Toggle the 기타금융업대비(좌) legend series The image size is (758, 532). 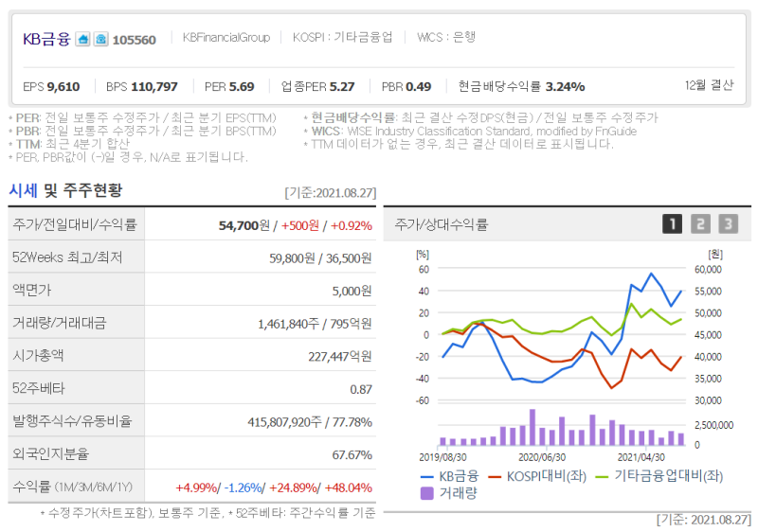coord(659,476)
